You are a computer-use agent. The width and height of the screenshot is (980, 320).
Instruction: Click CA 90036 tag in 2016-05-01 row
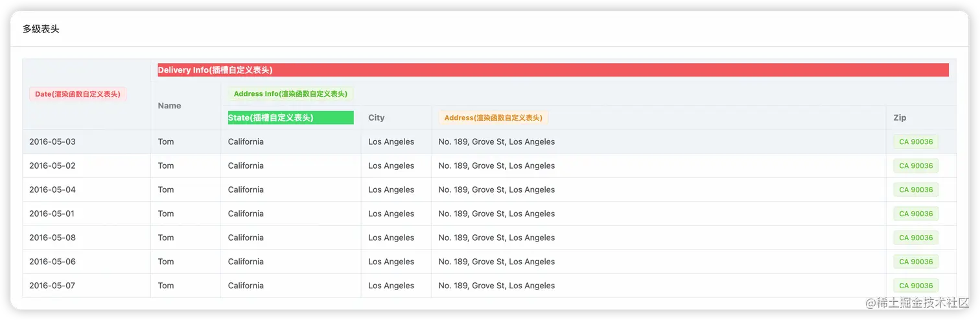click(916, 214)
